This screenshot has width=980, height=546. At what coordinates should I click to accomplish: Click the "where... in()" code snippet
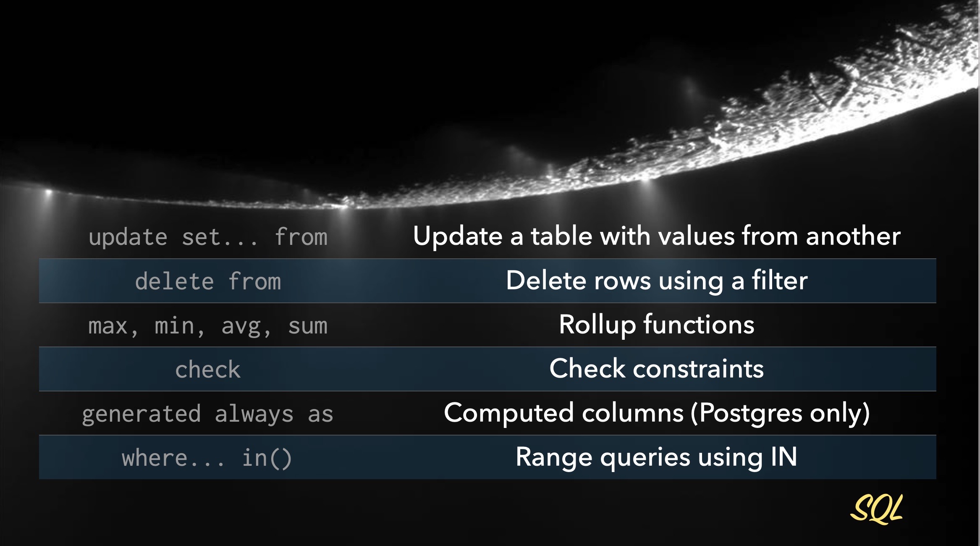207,458
